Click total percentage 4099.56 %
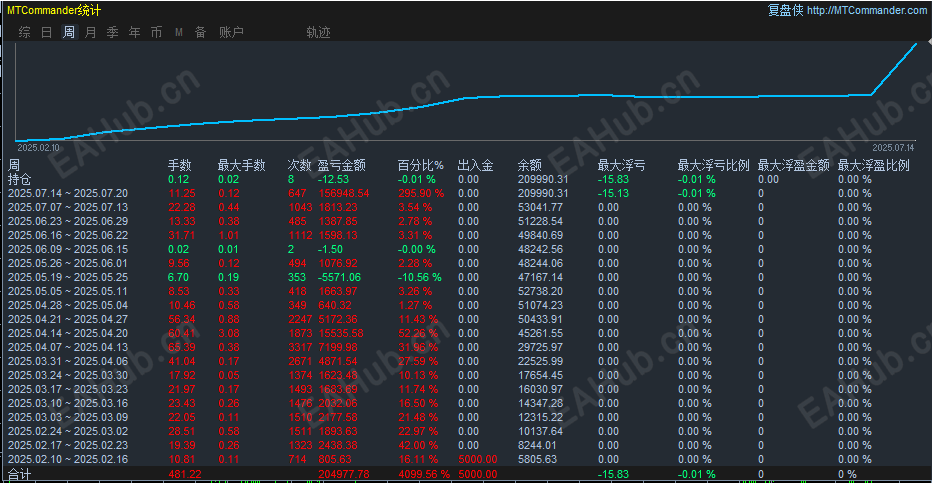Screen dimensions: 932x483 424,474
